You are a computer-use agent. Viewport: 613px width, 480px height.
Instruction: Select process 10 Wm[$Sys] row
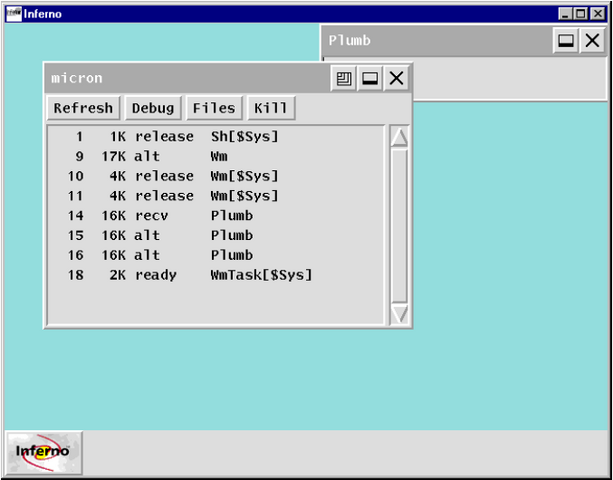[215, 176]
